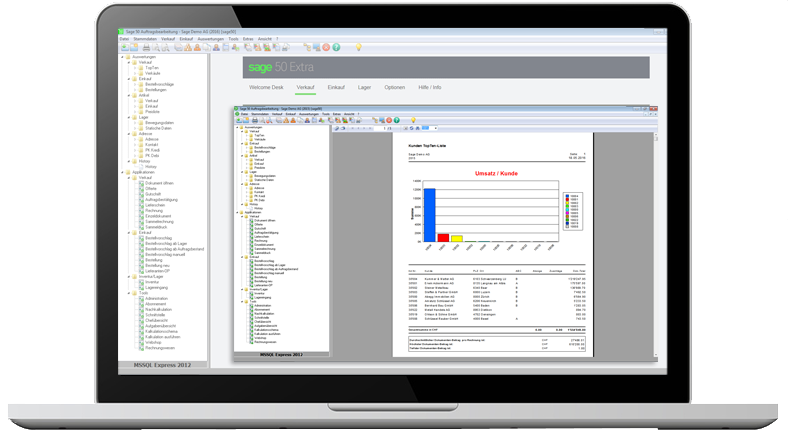This screenshot has height=433, width=788.
Task: Collapse Inventur/Lager folder in back window tree
Action: point(129,277)
